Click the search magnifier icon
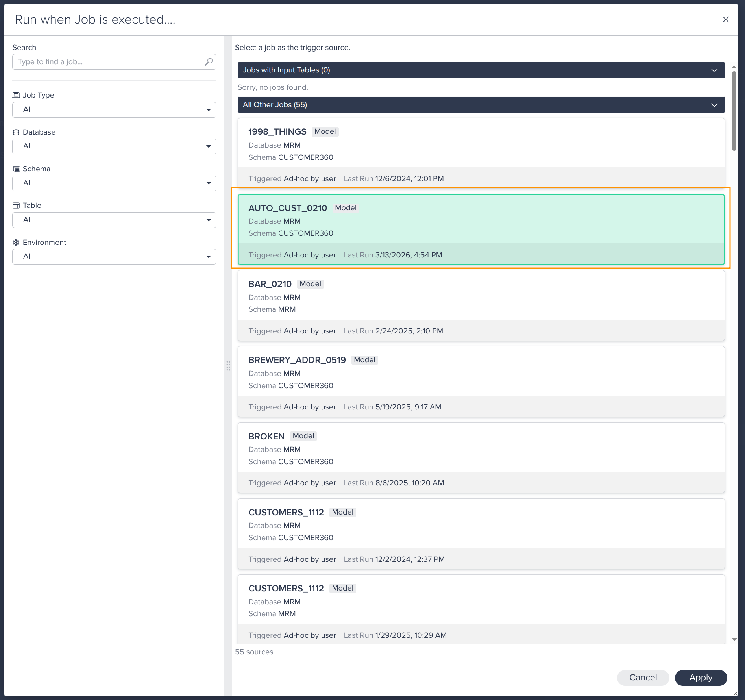745x700 pixels. click(x=209, y=61)
